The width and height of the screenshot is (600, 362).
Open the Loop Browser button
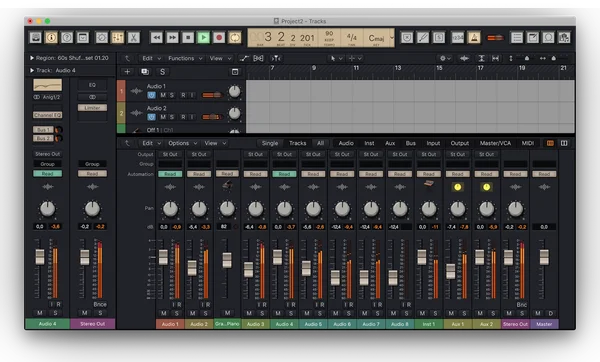pyautogui.click(x=548, y=38)
